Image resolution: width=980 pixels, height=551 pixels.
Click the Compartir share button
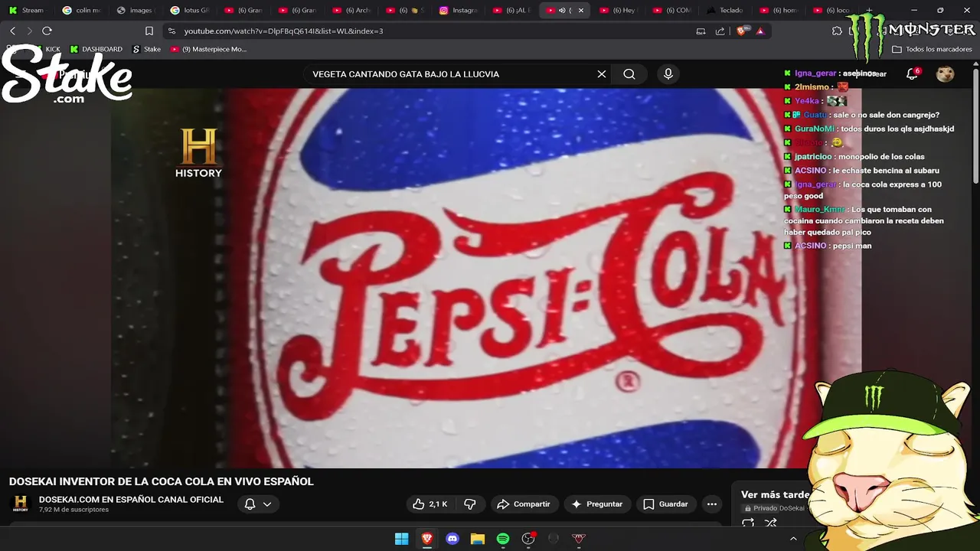pyautogui.click(x=524, y=504)
